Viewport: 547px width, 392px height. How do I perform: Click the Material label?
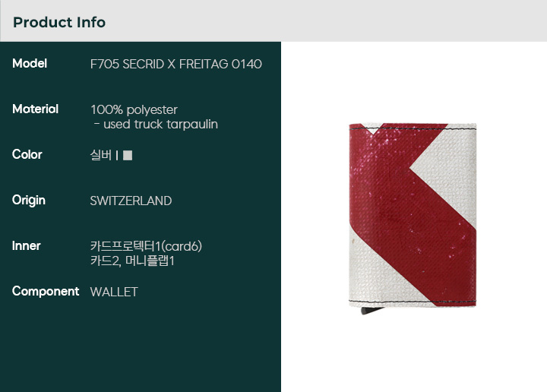[x=35, y=109]
